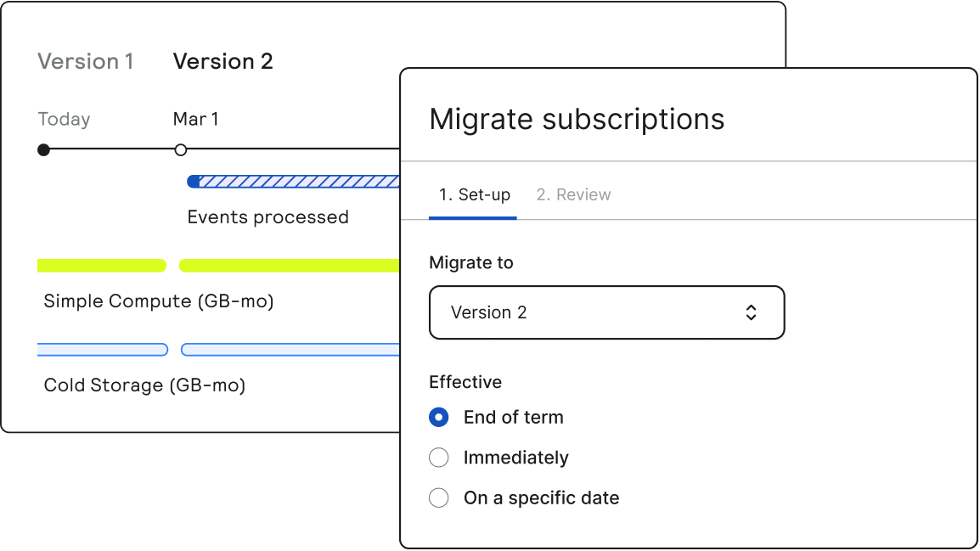Click the hollow Mar 1 timeline marker
The width and height of the screenshot is (980, 551).
point(180,150)
